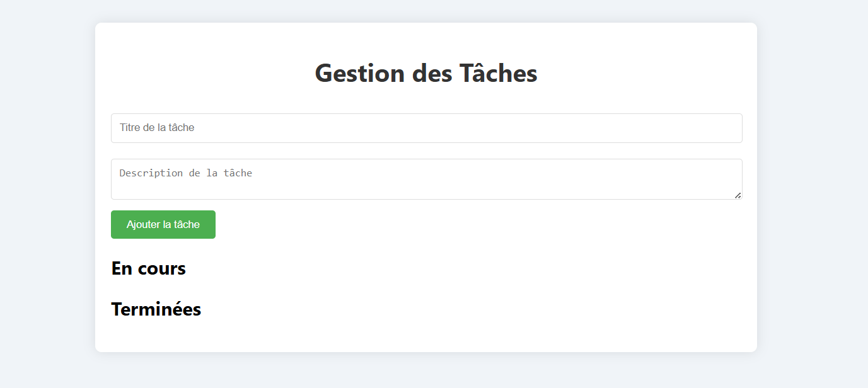Click the textarea resize handle icon
The height and width of the screenshot is (388, 868).
coord(738,195)
